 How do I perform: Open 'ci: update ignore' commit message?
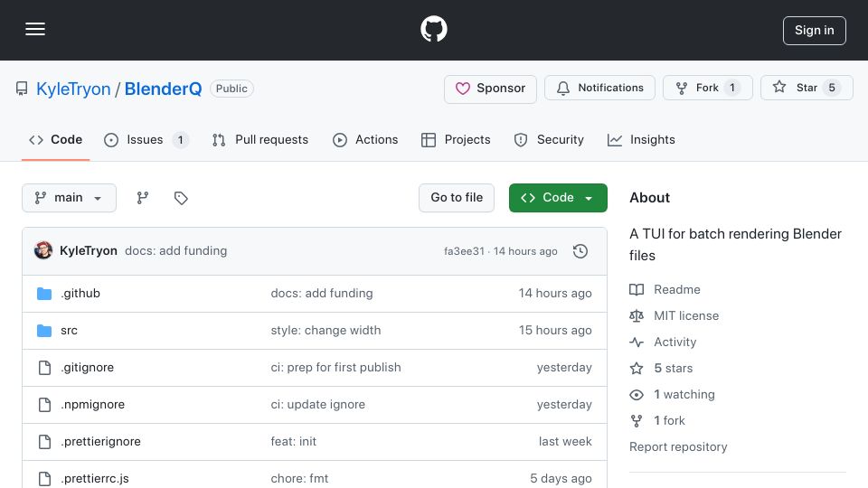[x=317, y=405]
